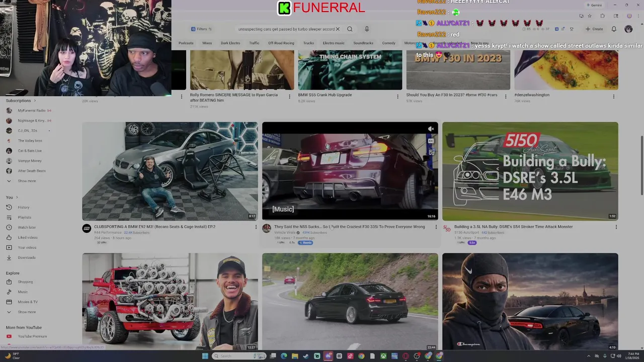Open CJ_ON_32s subscription
Screen dimensions: 644x362
click(27, 131)
